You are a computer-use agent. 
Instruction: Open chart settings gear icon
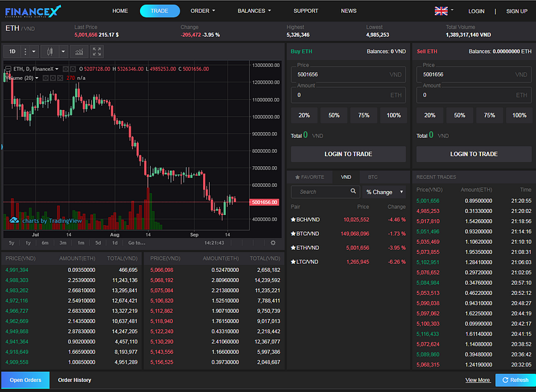point(273,243)
